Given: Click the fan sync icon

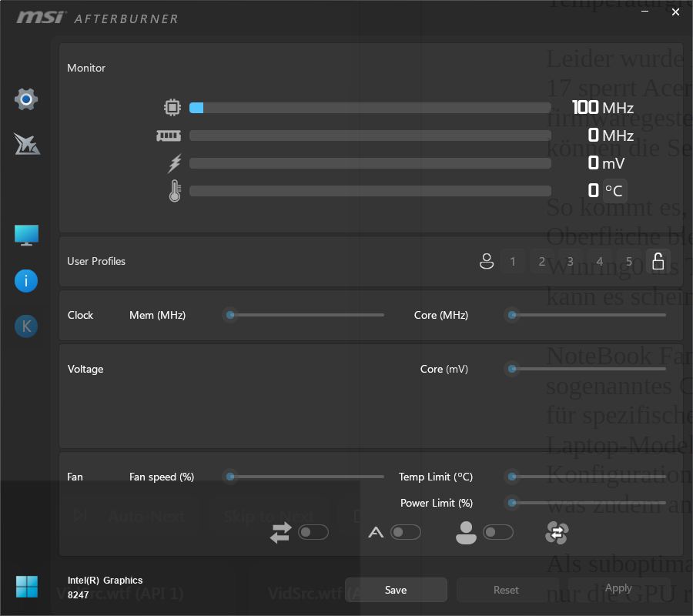Looking at the screenshot, I should [556, 532].
